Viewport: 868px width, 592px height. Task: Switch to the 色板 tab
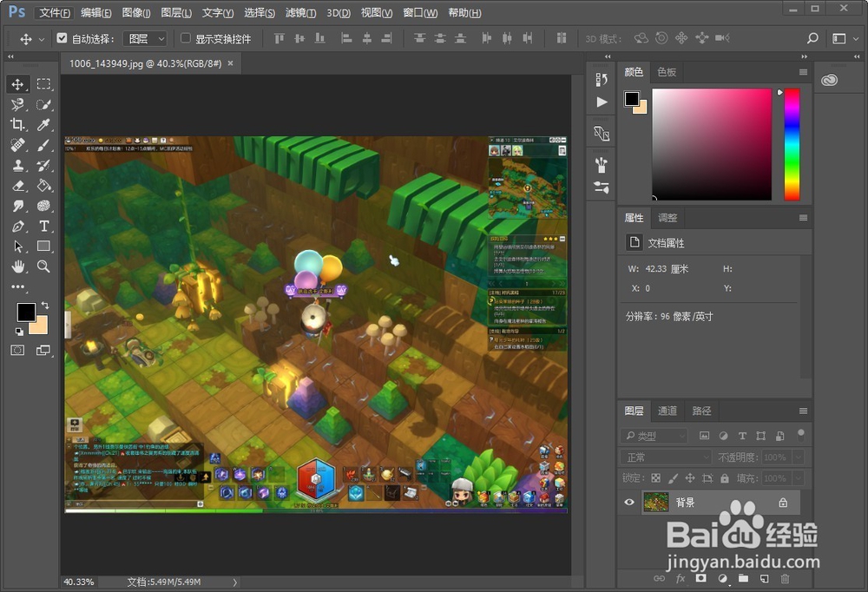pos(667,72)
